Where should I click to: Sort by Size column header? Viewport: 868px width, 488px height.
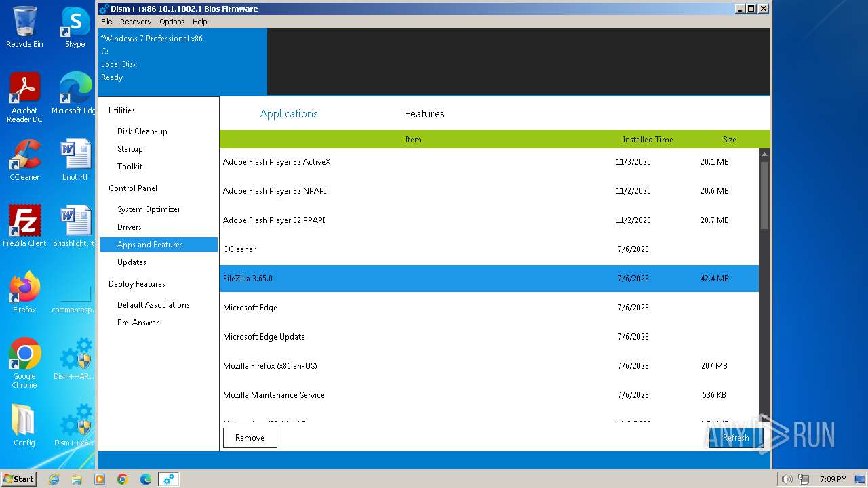click(x=729, y=140)
